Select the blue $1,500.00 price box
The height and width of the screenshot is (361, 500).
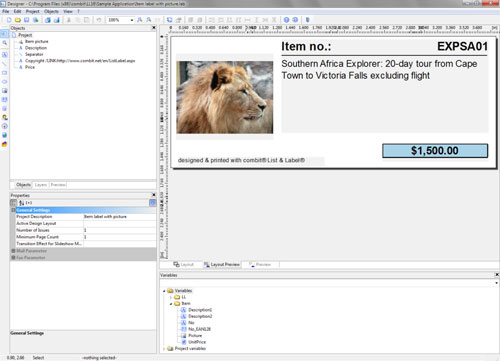point(435,151)
